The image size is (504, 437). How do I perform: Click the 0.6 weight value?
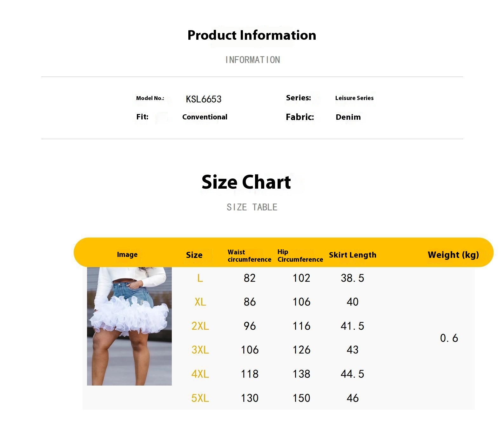click(x=449, y=338)
